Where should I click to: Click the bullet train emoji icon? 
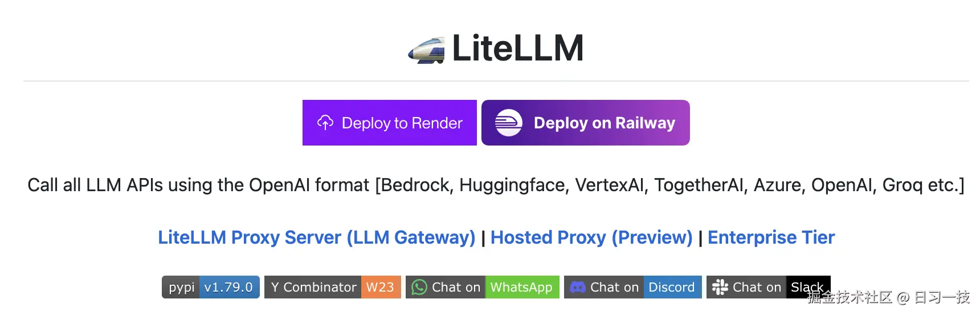pyautogui.click(x=426, y=50)
